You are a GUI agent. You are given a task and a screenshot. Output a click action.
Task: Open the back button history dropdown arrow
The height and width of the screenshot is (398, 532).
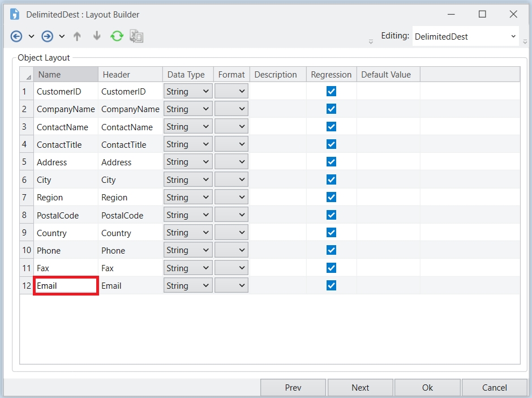click(32, 36)
